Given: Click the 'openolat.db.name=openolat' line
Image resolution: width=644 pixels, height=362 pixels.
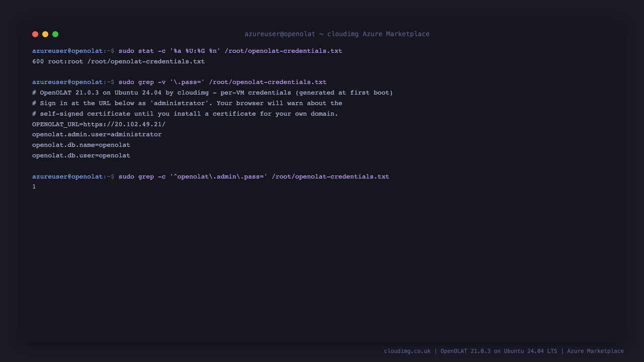Looking at the screenshot, I should click(81, 145).
